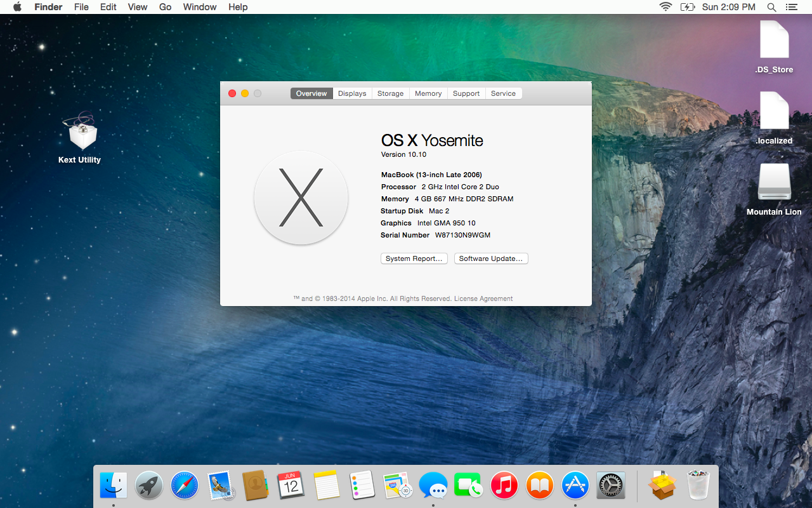Select the Mountain Lion drive icon
The height and width of the screenshot is (508, 812).
(774, 182)
